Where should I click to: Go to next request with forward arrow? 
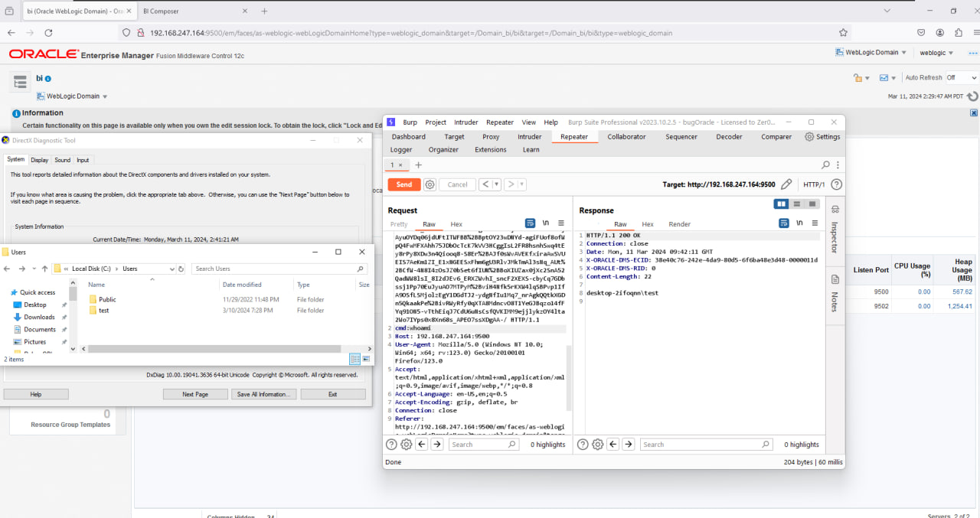pos(511,184)
